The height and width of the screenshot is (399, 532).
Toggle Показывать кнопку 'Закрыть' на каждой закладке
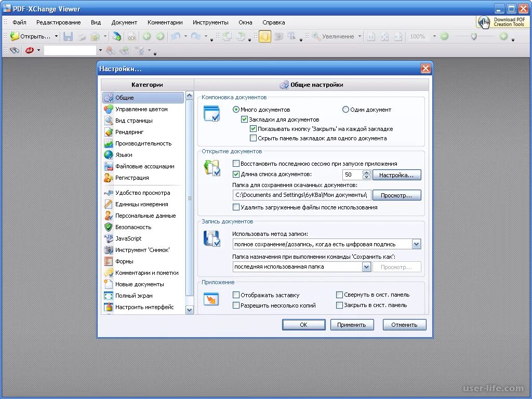pos(253,129)
